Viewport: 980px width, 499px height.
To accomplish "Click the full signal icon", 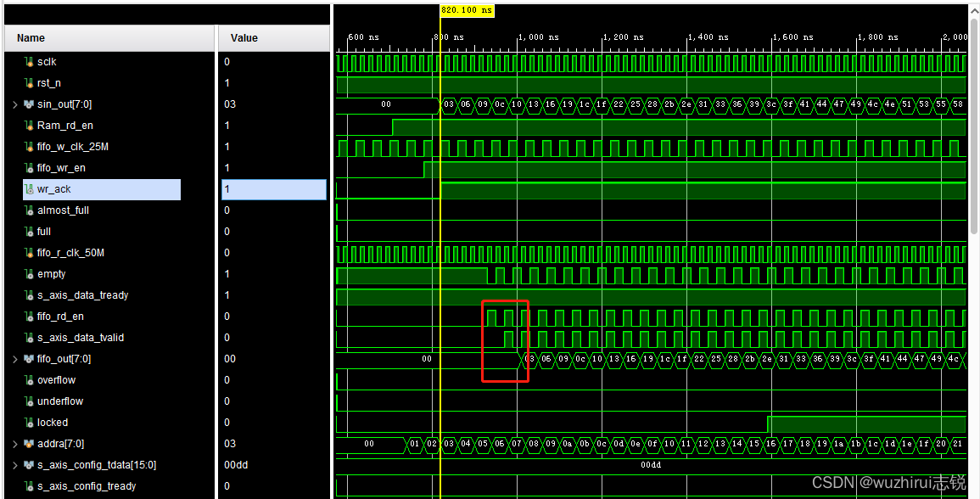I will tap(29, 232).
